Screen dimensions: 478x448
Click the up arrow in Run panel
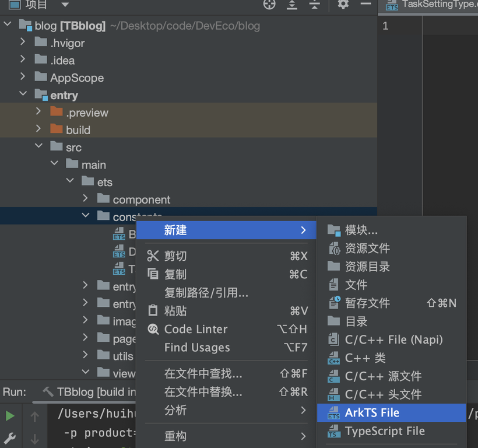pos(34,416)
